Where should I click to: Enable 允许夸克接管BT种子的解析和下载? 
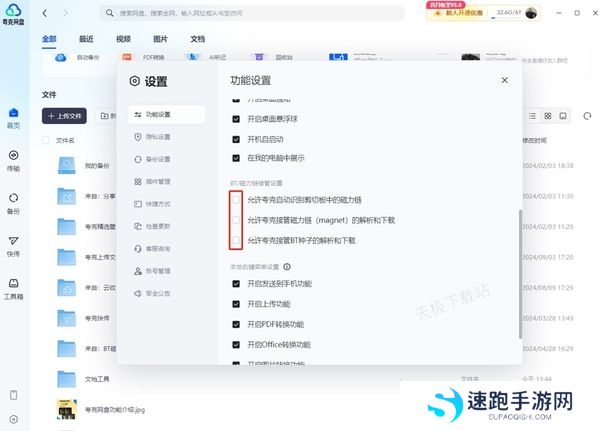236,240
